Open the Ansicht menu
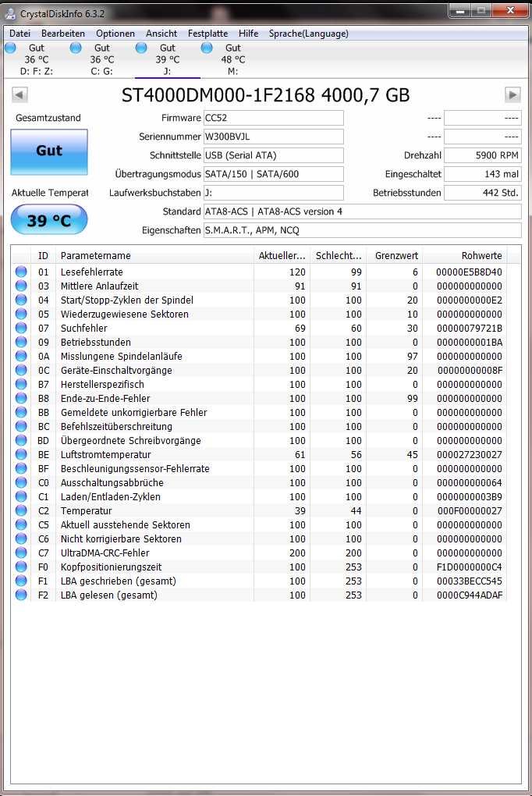This screenshot has height=796, width=532. [x=161, y=34]
